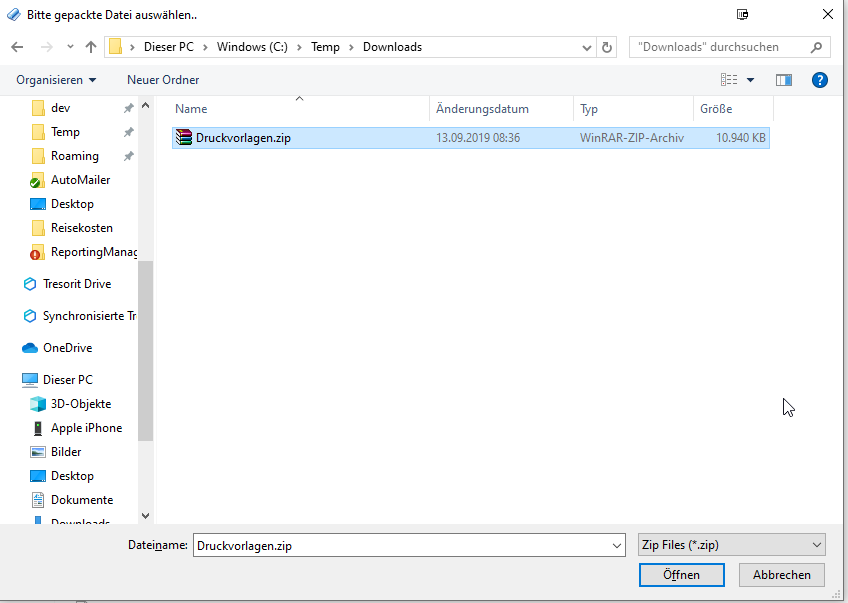Select Apple iPhone in navigation tree
848x603 pixels.
pos(86,428)
